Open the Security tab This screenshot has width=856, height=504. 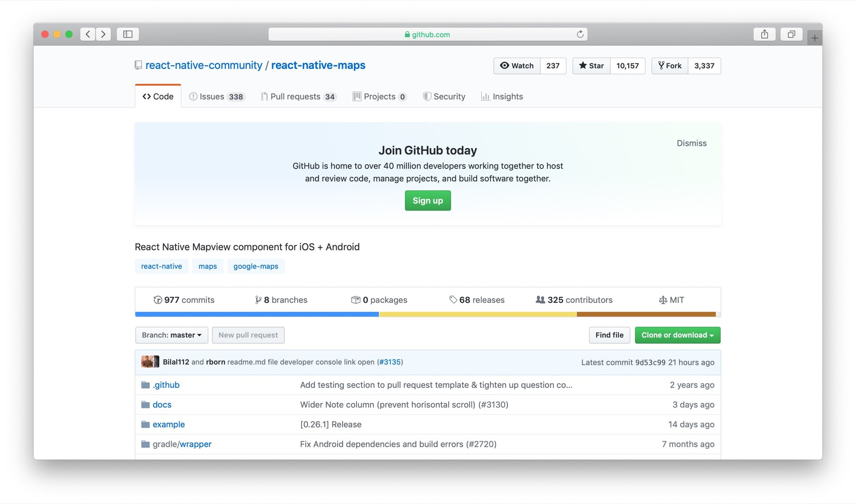point(444,97)
